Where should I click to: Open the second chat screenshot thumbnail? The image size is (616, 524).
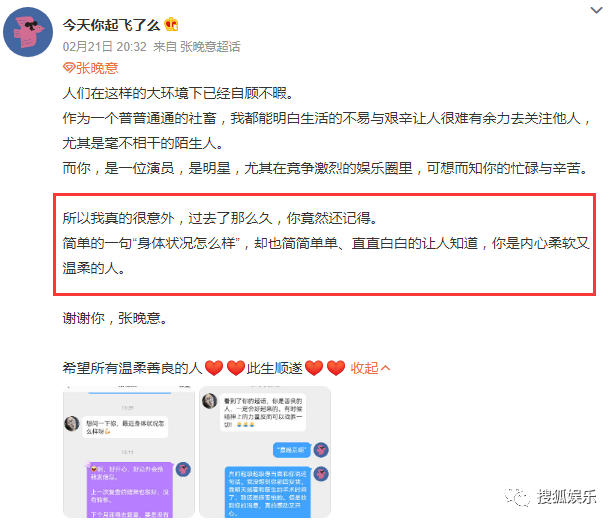coord(265,452)
